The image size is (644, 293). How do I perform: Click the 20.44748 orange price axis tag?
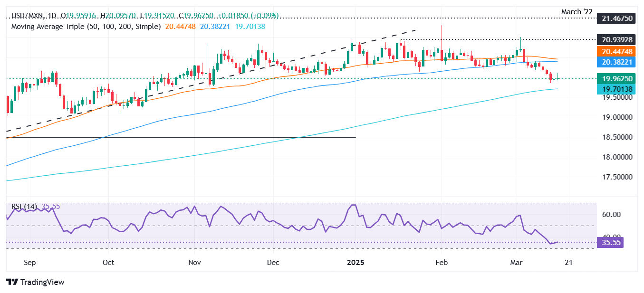(615, 52)
